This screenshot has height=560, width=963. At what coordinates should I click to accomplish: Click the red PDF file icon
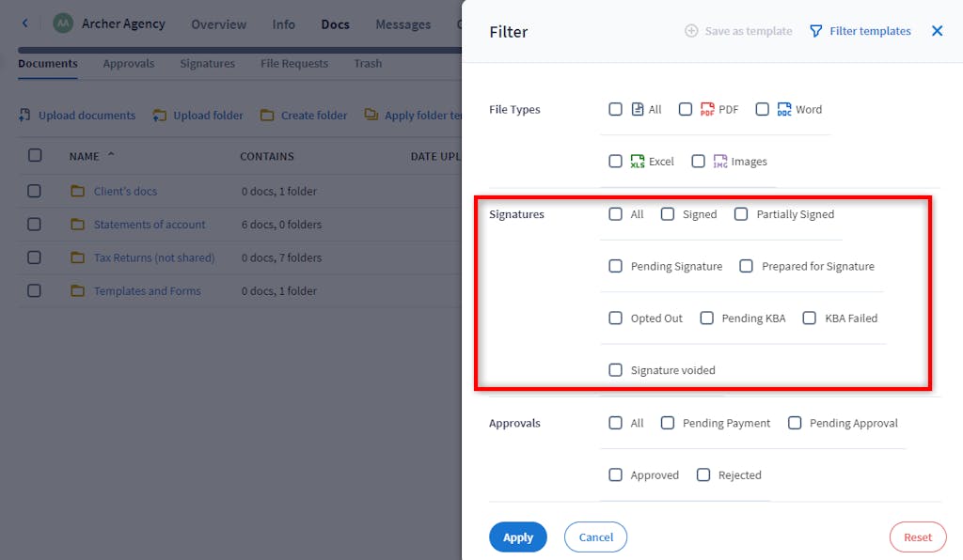(x=707, y=109)
